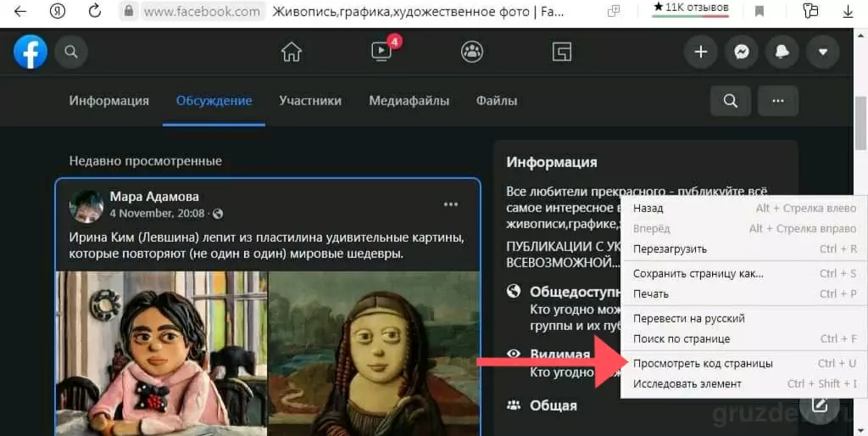Open Facebook search magnifier beside logo
The width and height of the screenshot is (868, 436).
(71, 52)
